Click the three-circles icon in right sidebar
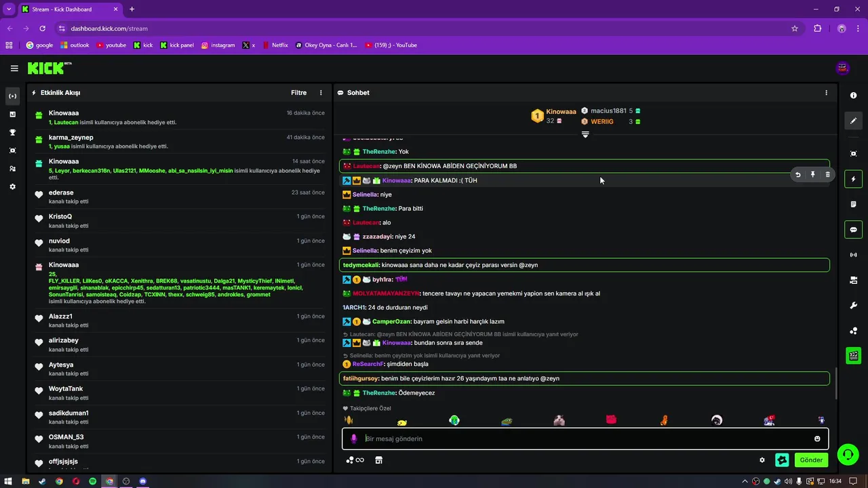Viewport: 868px width, 488px height. pos(853,331)
